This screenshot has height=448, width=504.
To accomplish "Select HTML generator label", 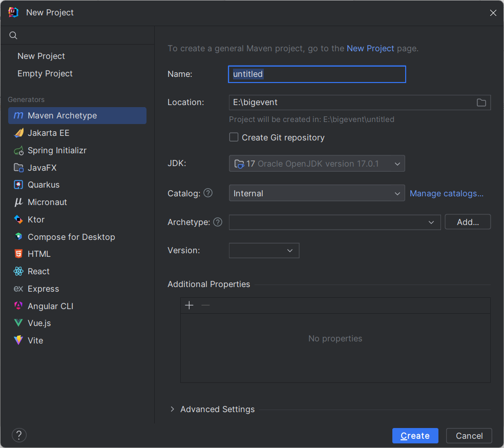I will (39, 254).
